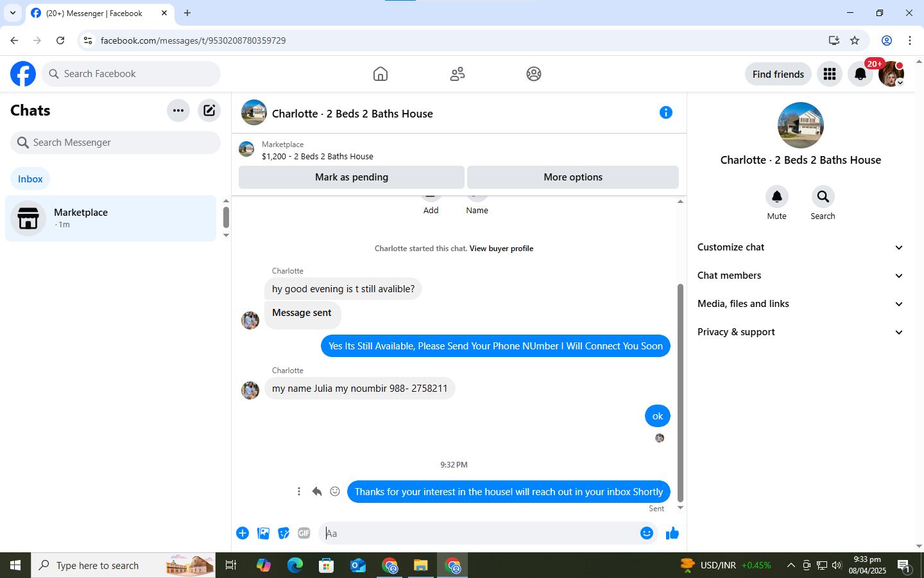
Task: Click the Charlotte 2 Beds 2 Baths House chat title
Action: click(x=352, y=114)
